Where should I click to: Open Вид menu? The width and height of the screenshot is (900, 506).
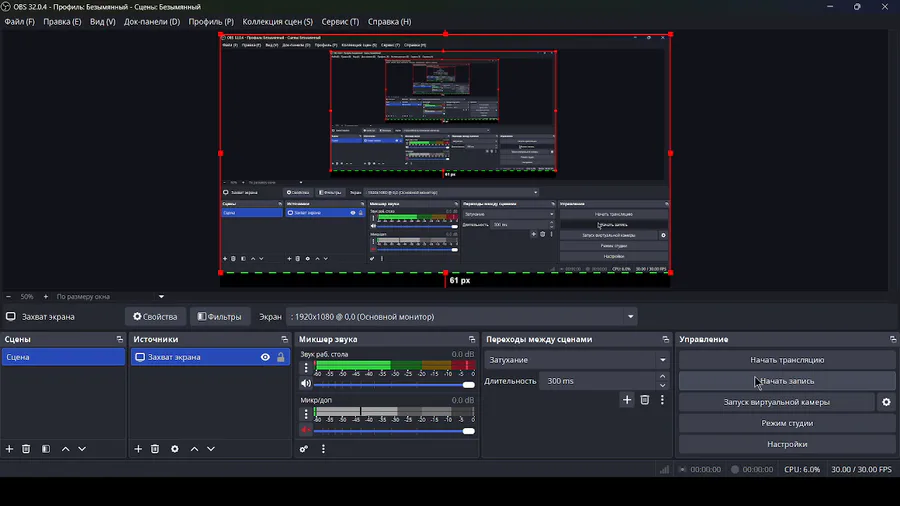coord(103,22)
